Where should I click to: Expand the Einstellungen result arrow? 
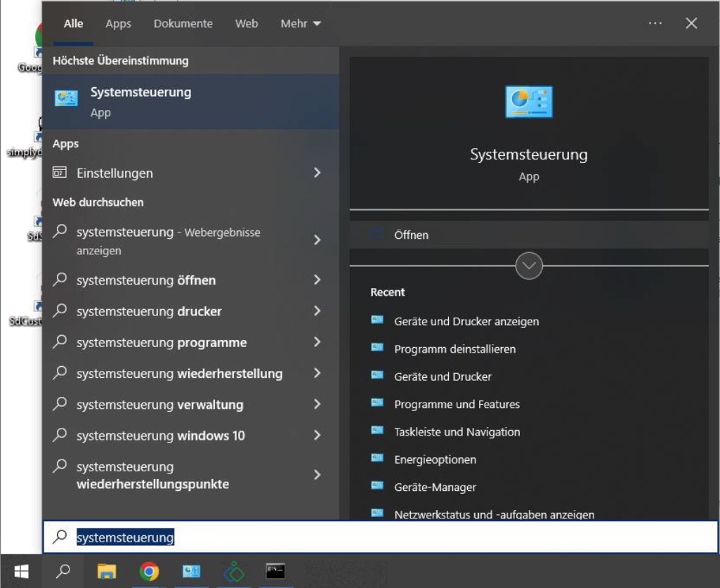pos(318,173)
